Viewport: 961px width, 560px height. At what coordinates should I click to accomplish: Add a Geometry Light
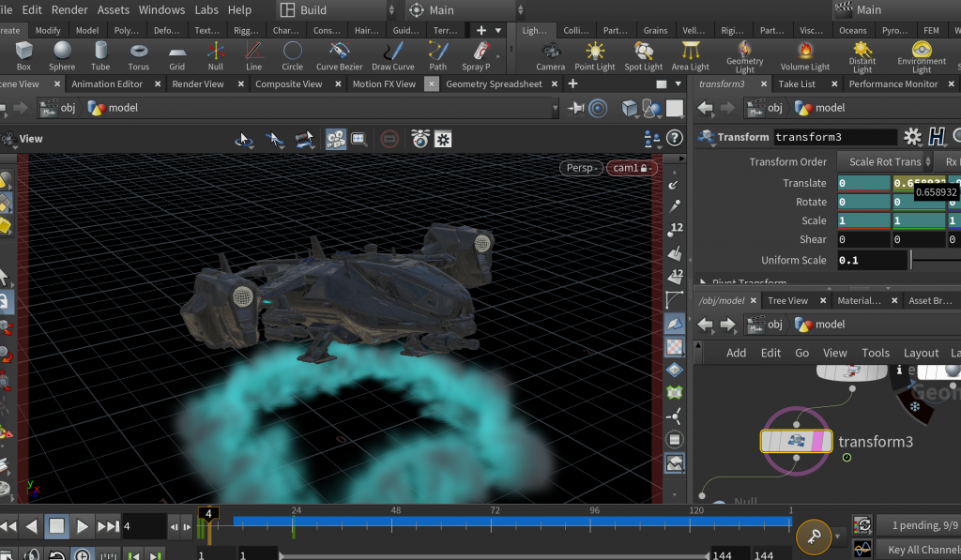(744, 57)
